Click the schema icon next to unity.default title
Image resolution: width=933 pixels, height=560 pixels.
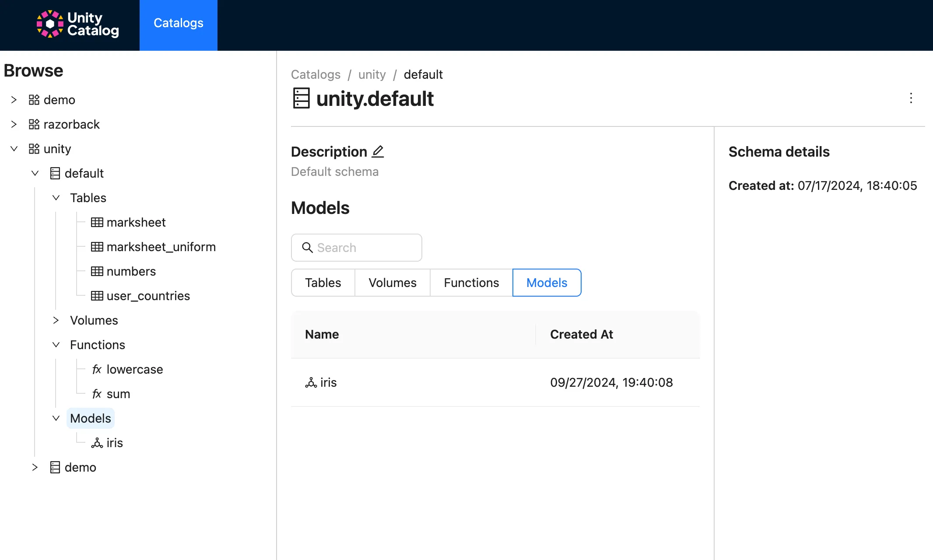pyautogui.click(x=301, y=98)
